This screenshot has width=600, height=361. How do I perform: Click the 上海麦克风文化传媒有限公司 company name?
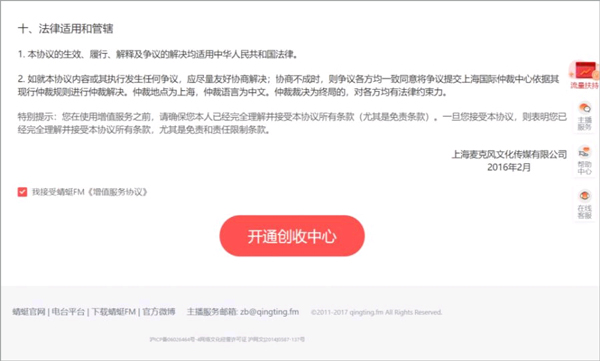509,154
